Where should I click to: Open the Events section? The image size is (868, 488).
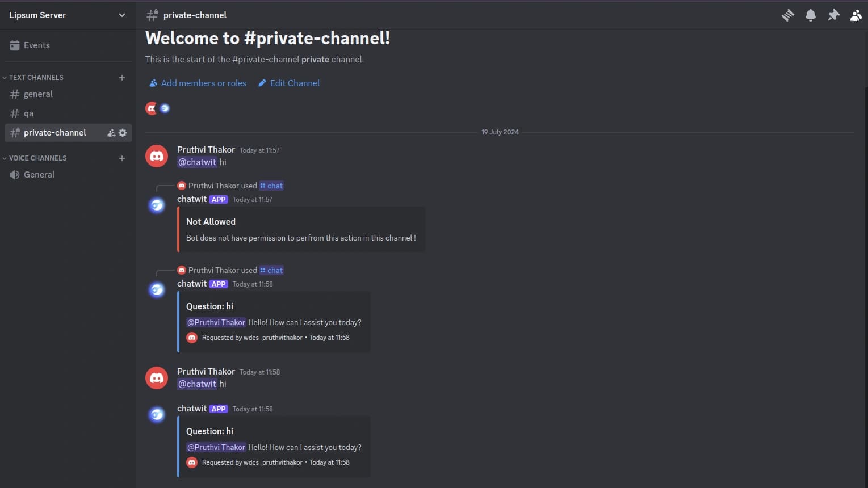point(68,45)
